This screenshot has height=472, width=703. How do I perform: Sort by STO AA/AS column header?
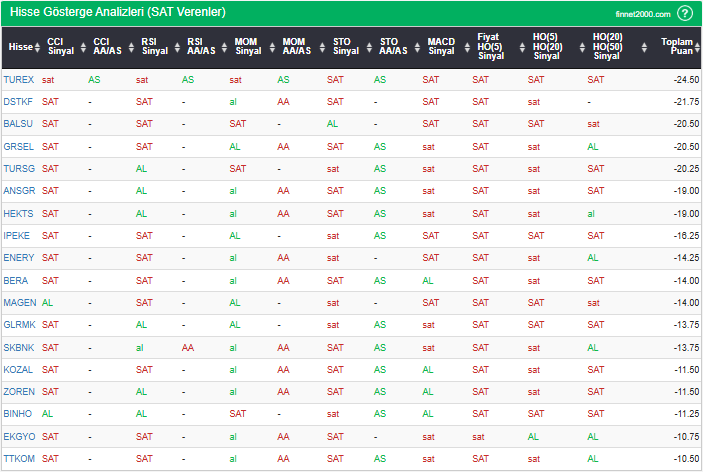[x=395, y=46]
